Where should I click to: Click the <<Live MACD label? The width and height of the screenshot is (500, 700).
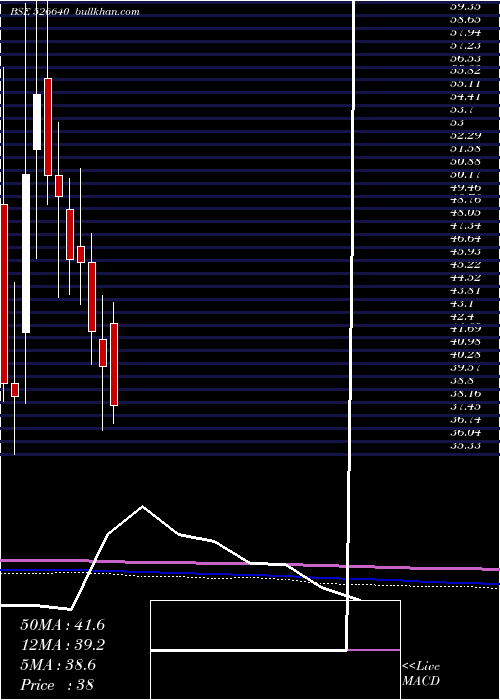coord(421,674)
